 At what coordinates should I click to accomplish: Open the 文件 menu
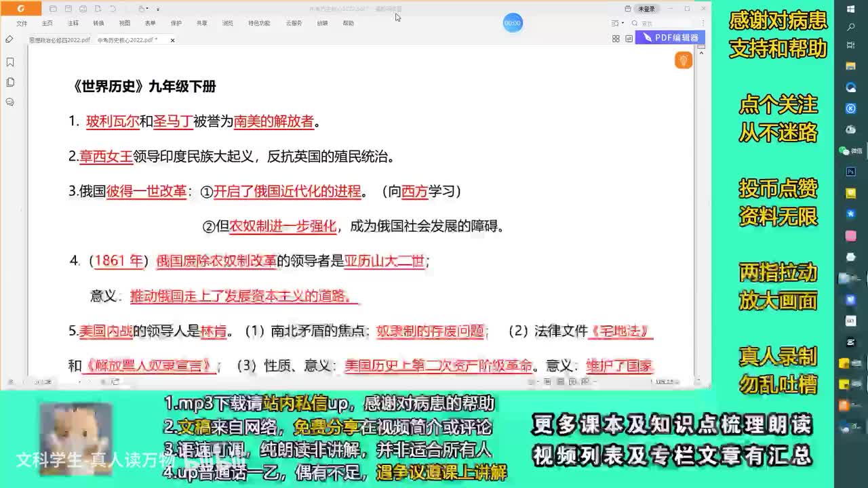tap(22, 23)
